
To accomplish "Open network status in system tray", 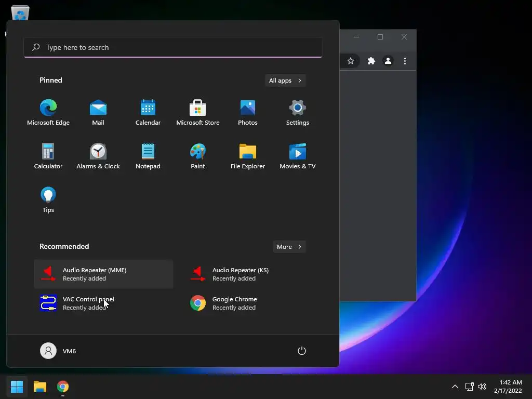I will click(x=470, y=387).
